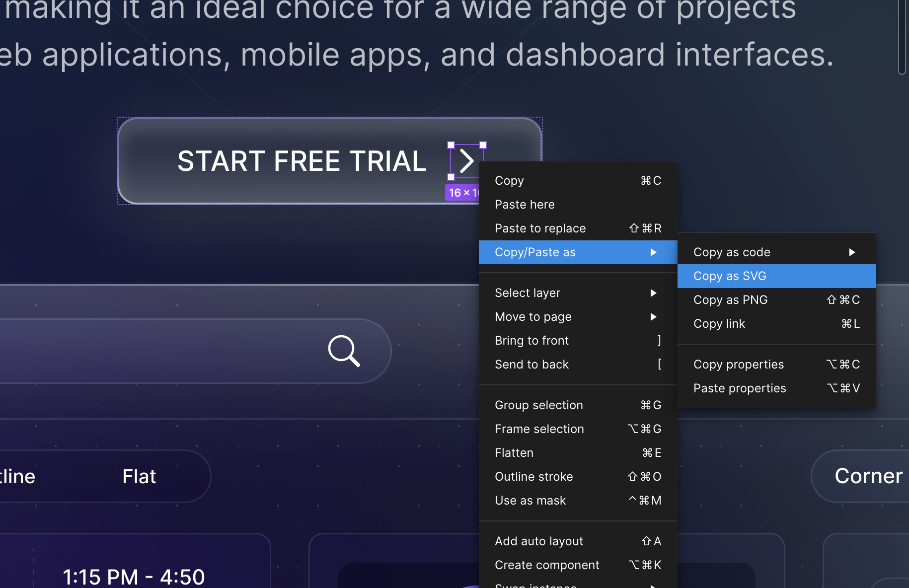Click the selected 16×16 arrow vector element

[x=466, y=161]
